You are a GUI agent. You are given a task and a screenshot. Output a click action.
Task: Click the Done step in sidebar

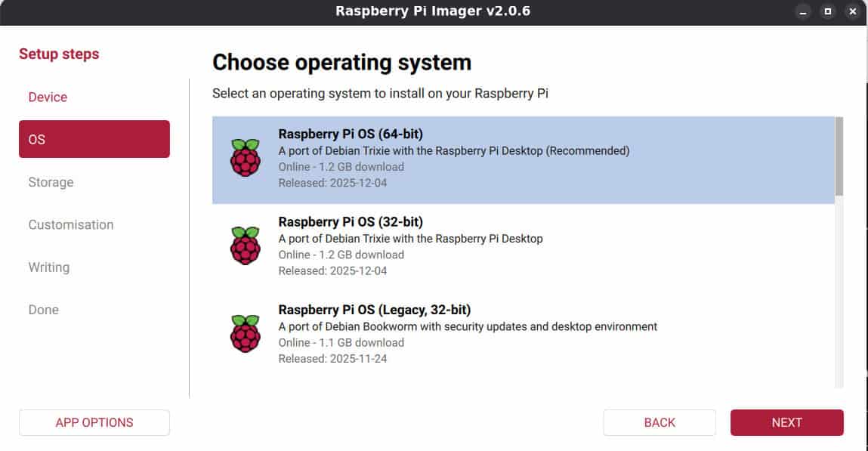[43, 310]
